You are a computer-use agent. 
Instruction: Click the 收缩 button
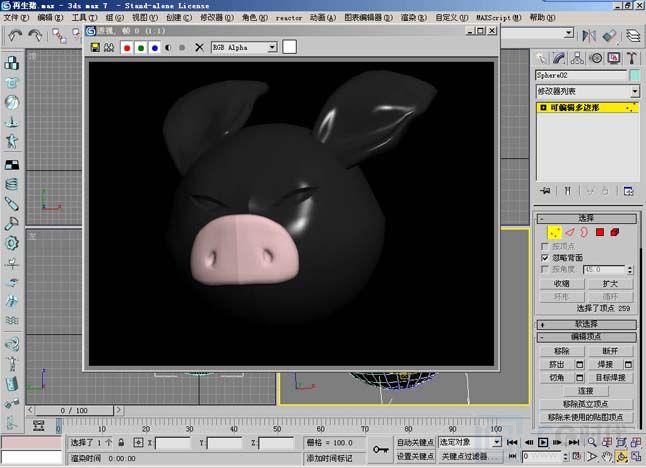click(x=562, y=284)
